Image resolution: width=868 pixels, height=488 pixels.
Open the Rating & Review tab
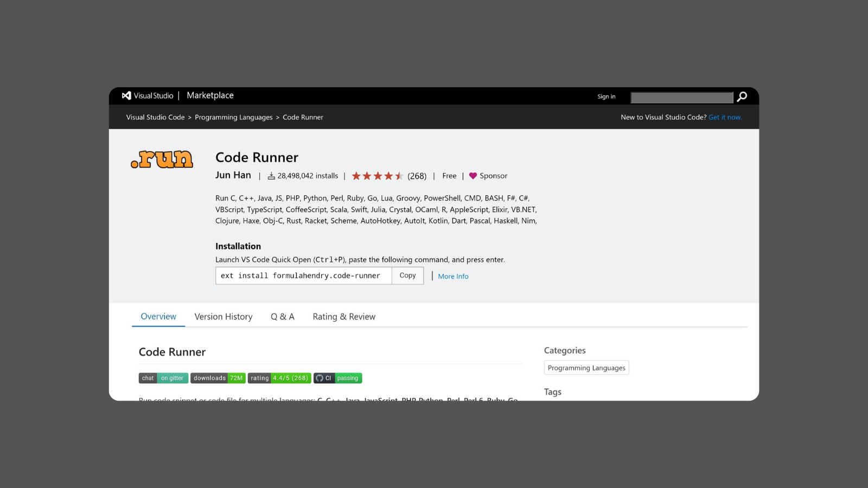344,317
